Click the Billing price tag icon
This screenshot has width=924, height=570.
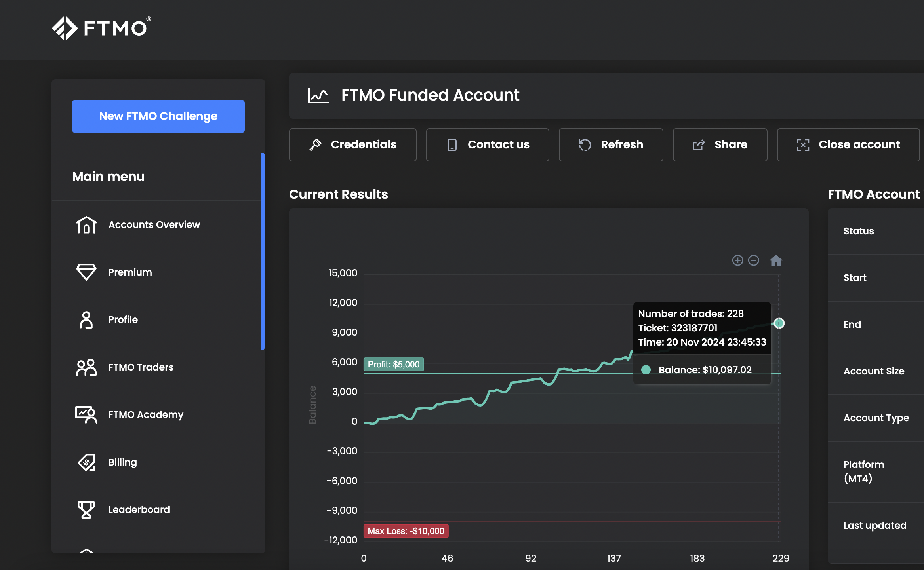pyautogui.click(x=86, y=462)
